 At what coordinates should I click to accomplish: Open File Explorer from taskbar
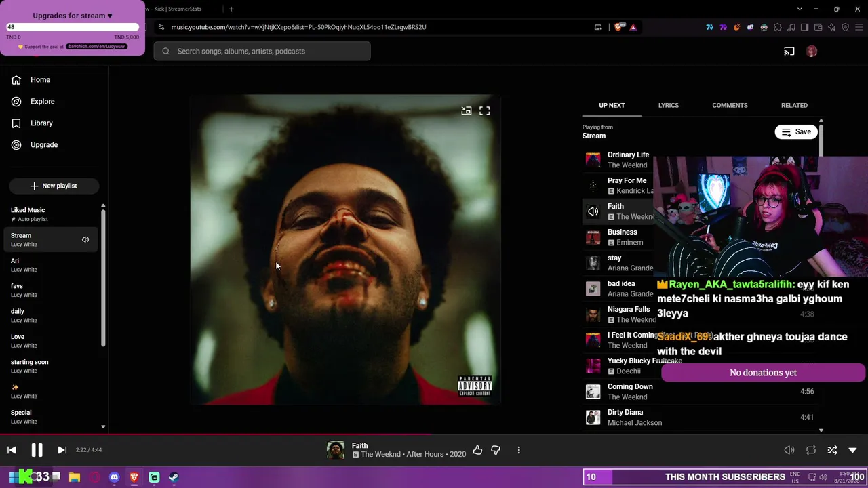75,477
